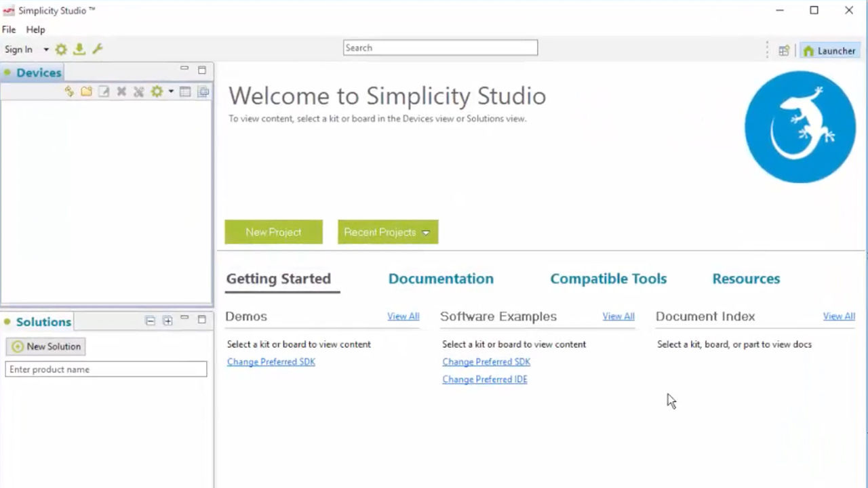Image resolution: width=868 pixels, height=488 pixels.
Task: Switch to the Launcher perspective
Action: tap(829, 51)
